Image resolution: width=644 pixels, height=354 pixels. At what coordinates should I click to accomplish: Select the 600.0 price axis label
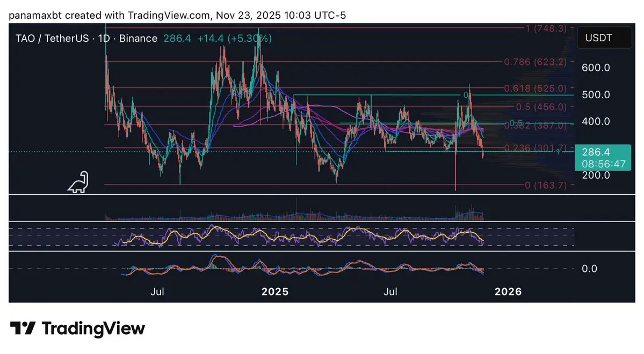[x=596, y=68]
